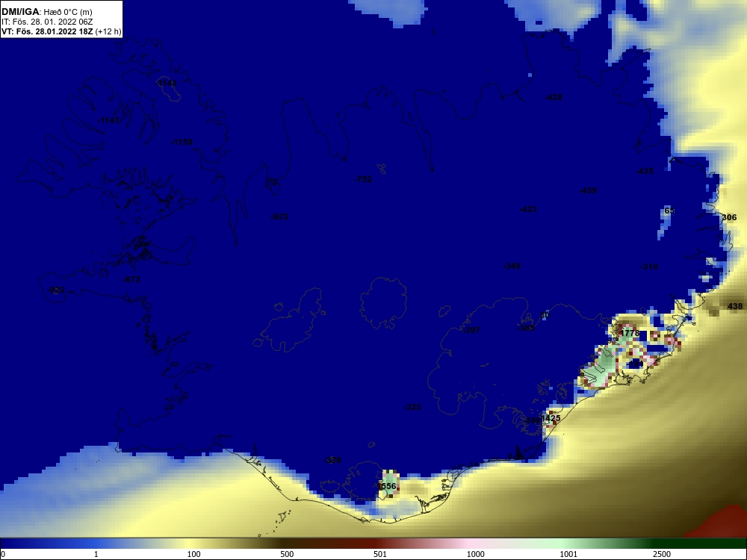The height and width of the screenshot is (560, 747).
Task: Click the -435 value label
Action: [645, 172]
